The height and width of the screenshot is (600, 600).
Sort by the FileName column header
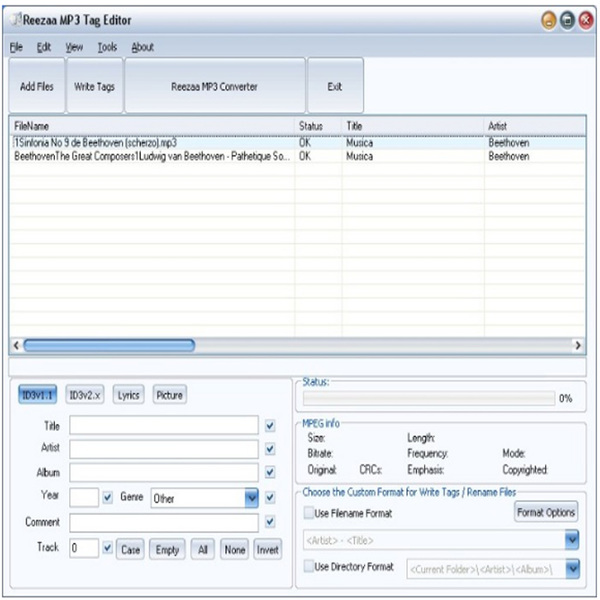pos(152,126)
